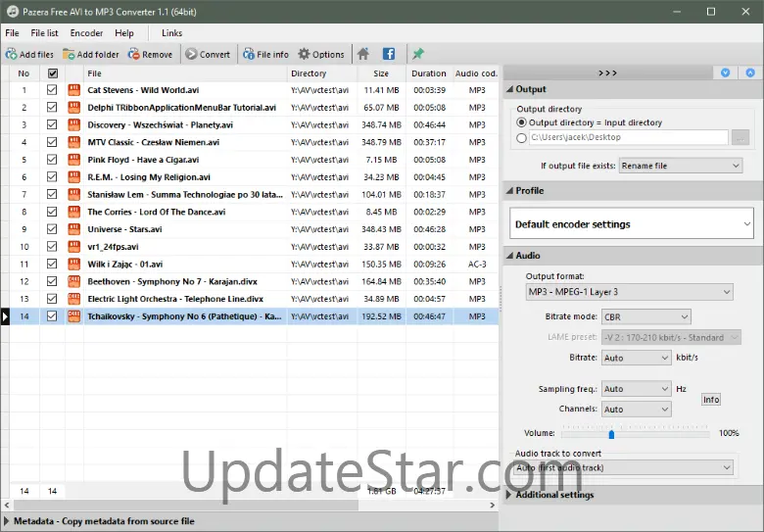The height and width of the screenshot is (532, 764).
Task: Click the file icon of MTV Classic row
Action: 74,142
